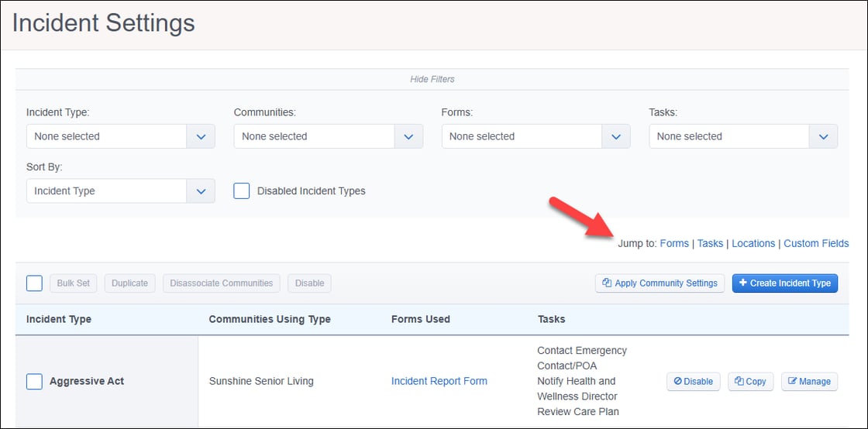
Task: Click the Disassociate Communities button
Action: (x=222, y=283)
